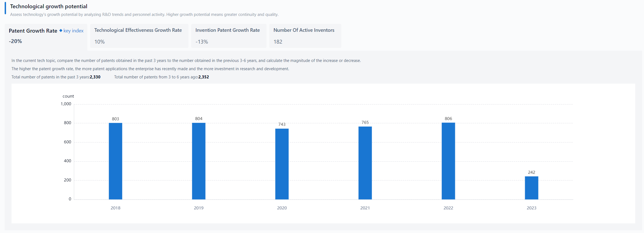The height and width of the screenshot is (233, 644).
Task: Click the short 2023 bar
Action: [x=531, y=188]
